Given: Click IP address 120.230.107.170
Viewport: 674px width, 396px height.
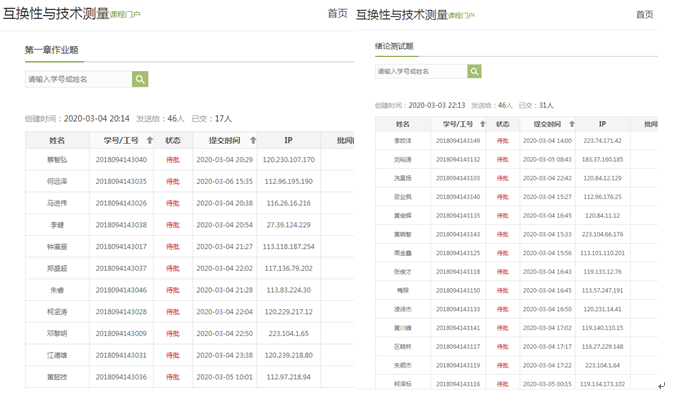Looking at the screenshot, I should point(288,160).
